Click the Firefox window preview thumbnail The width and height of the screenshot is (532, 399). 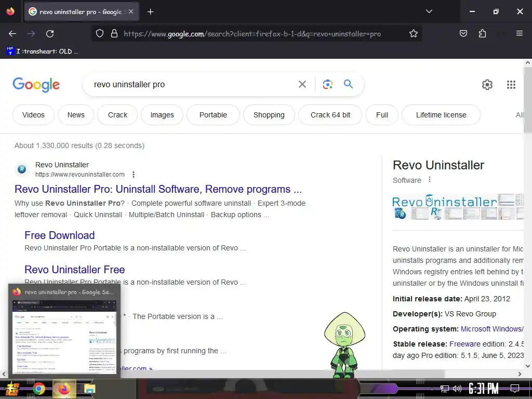coord(64,337)
